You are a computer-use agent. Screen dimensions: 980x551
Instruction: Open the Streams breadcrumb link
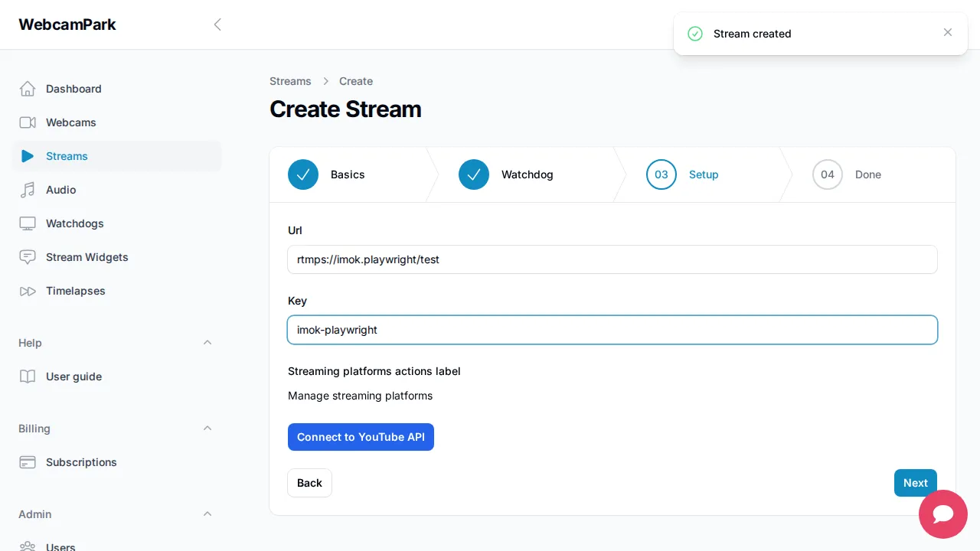coord(290,81)
